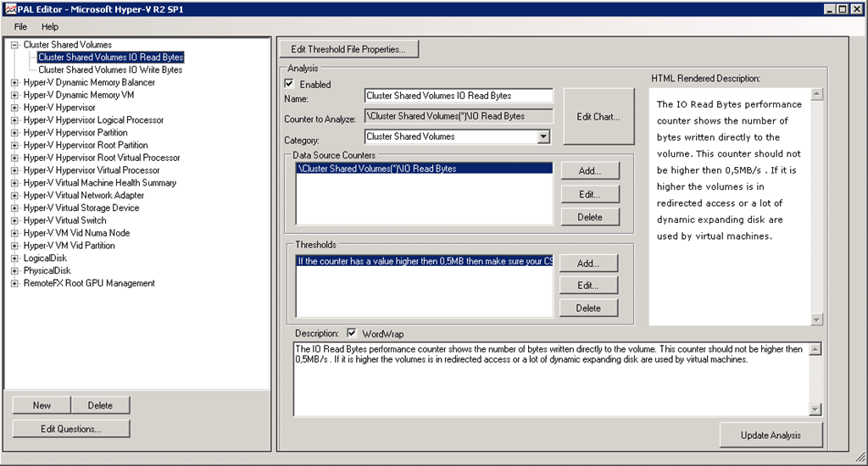Expand Hyper-V Virtual Switch node
Screen dimensions: 868x466
(x=15, y=221)
